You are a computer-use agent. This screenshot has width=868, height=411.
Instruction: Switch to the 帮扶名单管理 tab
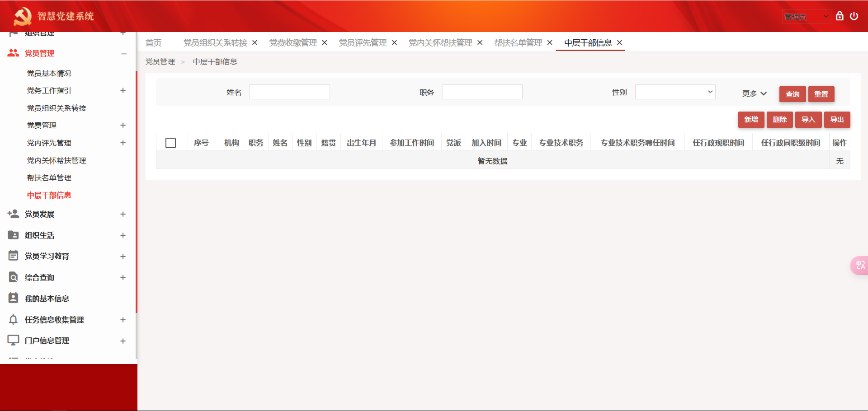pyautogui.click(x=518, y=42)
